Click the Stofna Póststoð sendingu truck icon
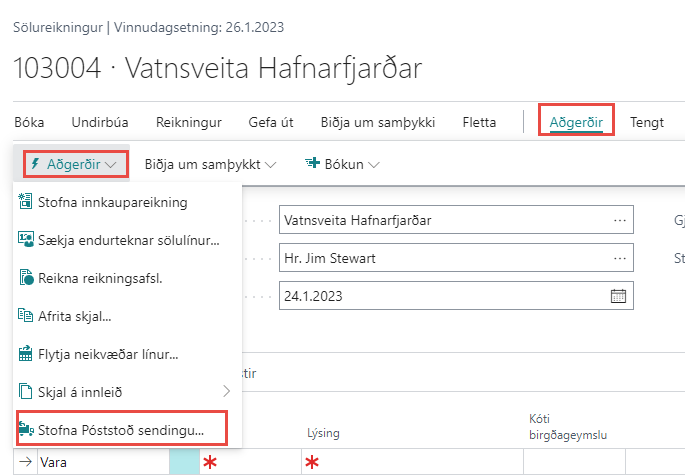The image size is (685, 475). [x=27, y=429]
